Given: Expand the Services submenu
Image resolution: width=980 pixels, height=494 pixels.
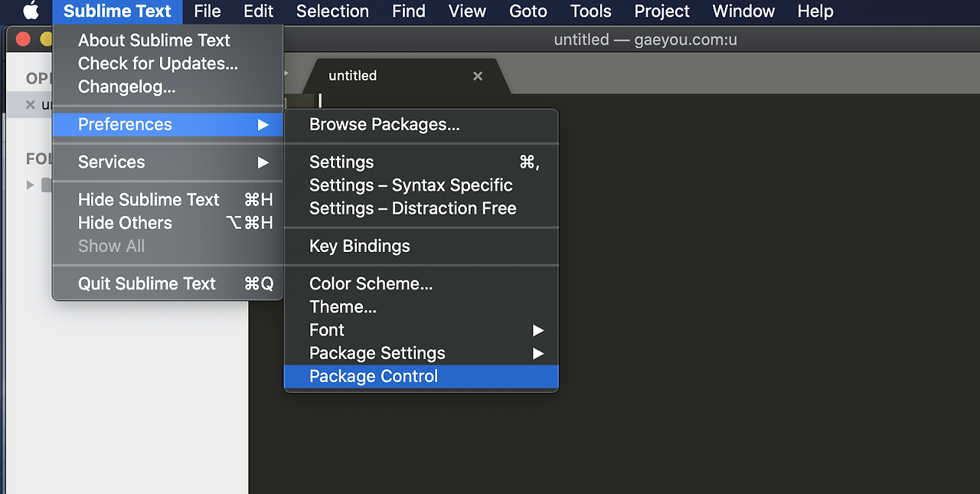Looking at the screenshot, I should (168, 162).
